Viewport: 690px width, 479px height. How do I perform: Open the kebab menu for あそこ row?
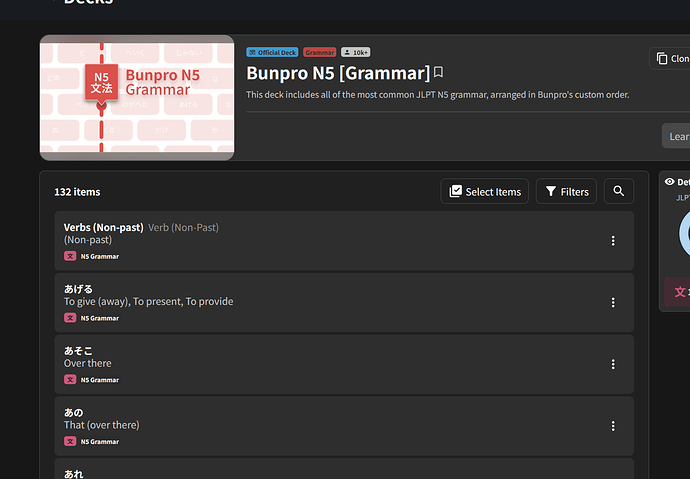[613, 364]
